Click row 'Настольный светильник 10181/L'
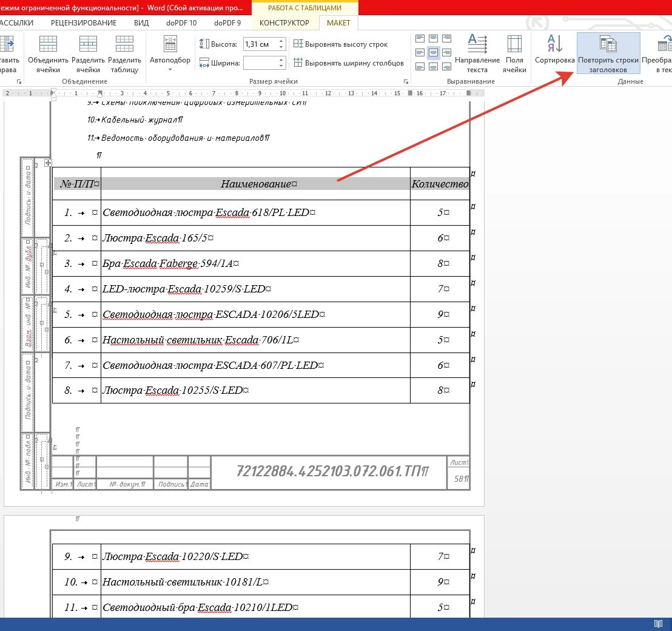The height and width of the screenshot is (631, 672). click(x=261, y=582)
